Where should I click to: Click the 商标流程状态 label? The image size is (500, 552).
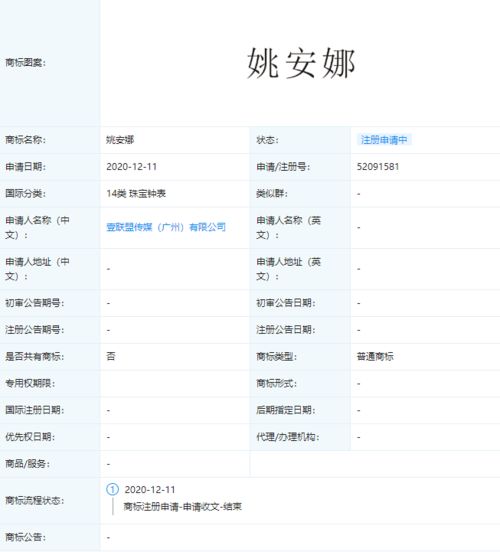coord(35,500)
